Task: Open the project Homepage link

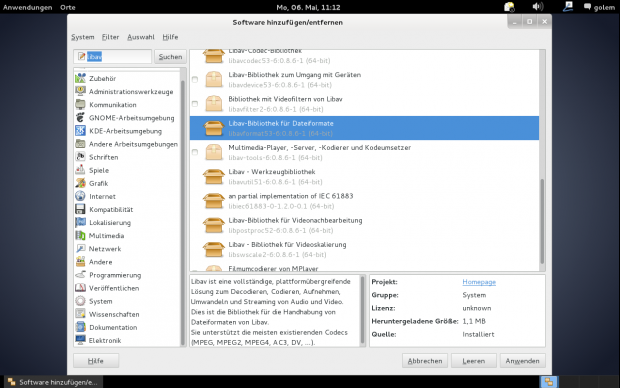Action: tap(479, 282)
